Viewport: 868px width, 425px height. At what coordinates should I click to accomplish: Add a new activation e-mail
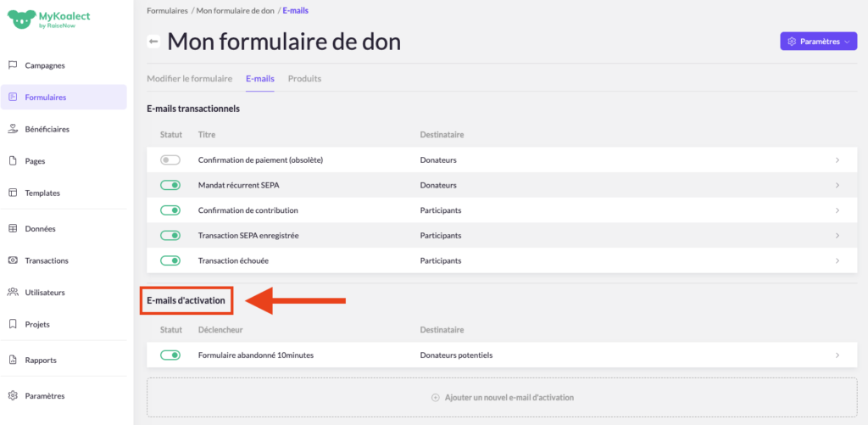503,397
